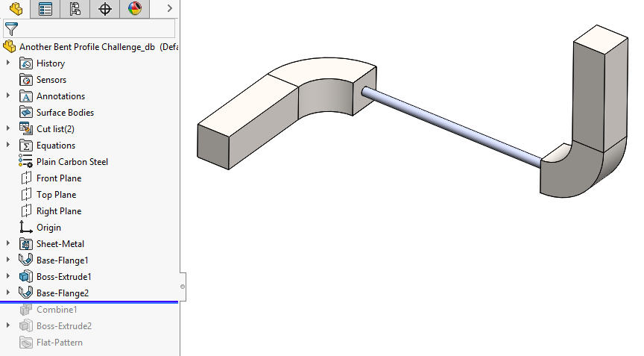Select the Sheet-Metal feature label

(60, 244)
